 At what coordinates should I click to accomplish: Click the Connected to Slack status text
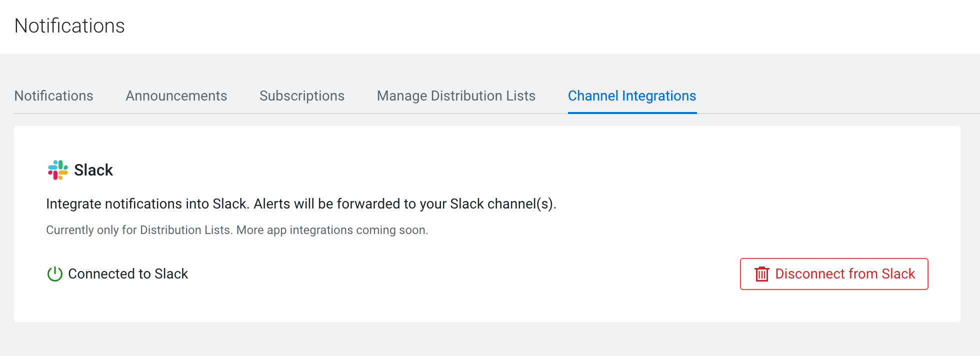[128, 274]
